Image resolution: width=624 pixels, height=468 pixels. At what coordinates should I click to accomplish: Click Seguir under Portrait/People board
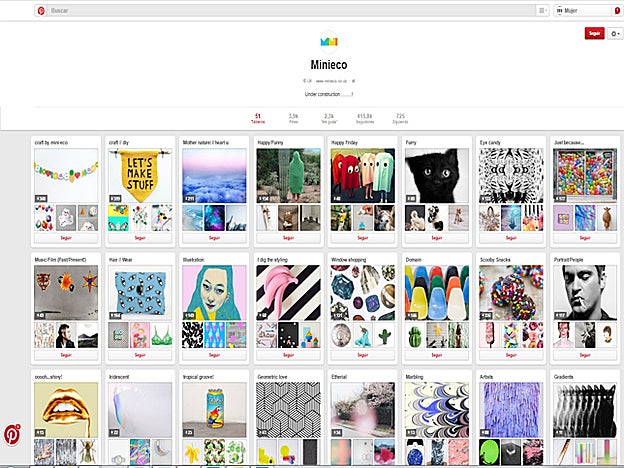[585, 355]
